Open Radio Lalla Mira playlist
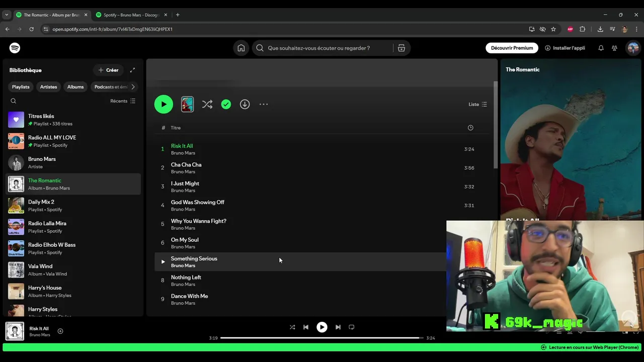644x362 pixels. (x=73, y=227)
